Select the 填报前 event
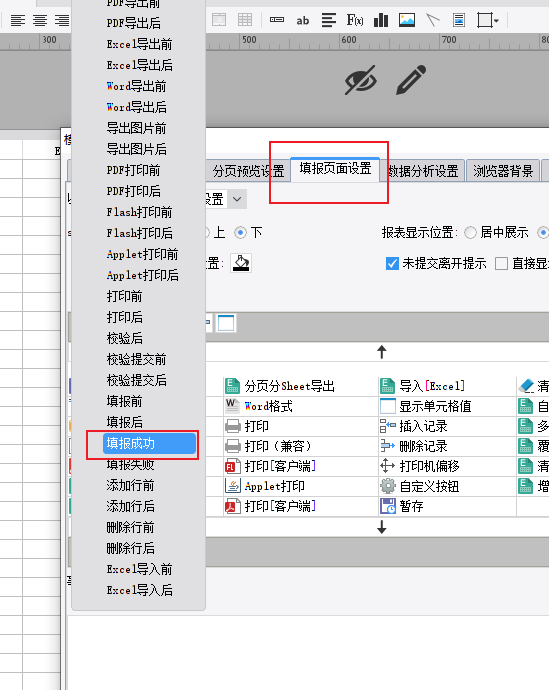Image resolution: width=549 pixels, height=690 pixels. [124, 401]
